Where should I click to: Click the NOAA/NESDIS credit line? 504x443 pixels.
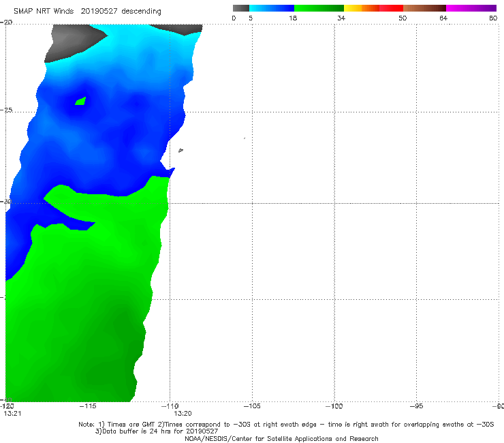point(281,439)
